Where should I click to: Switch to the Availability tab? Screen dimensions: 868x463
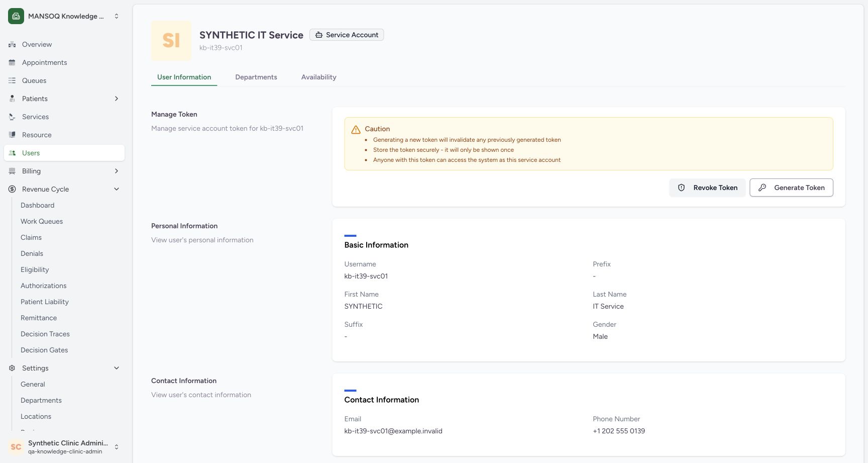click(319, 77)
